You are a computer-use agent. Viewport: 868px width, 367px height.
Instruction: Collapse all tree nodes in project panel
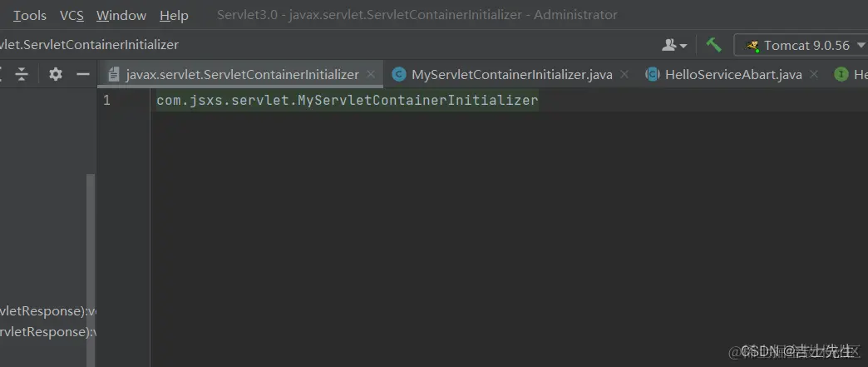pyautogui.click(x=22, y=74)
